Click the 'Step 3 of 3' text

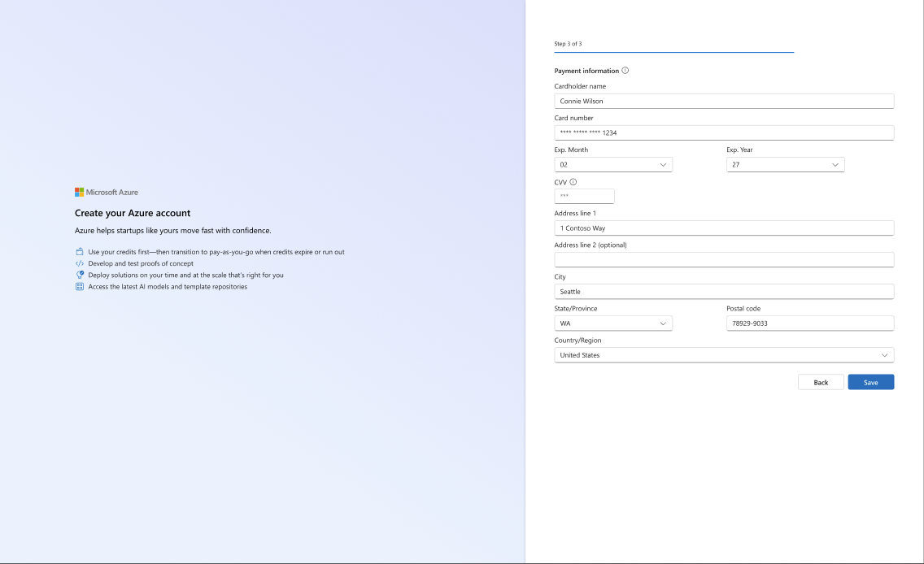(x=568, y=44)
